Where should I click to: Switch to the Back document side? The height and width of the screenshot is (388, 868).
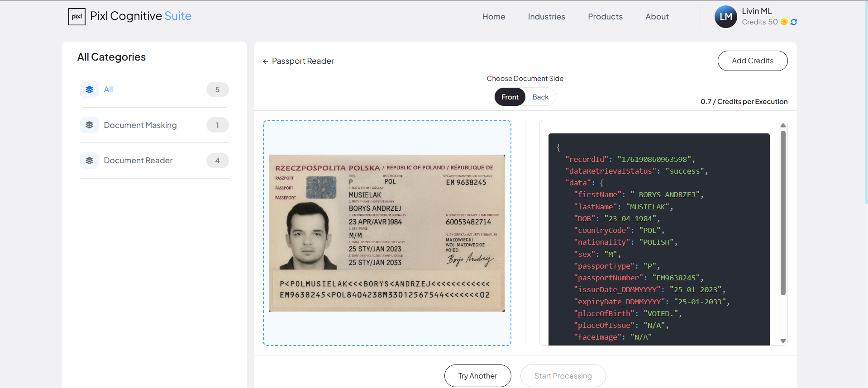click(x=540, y=97)
